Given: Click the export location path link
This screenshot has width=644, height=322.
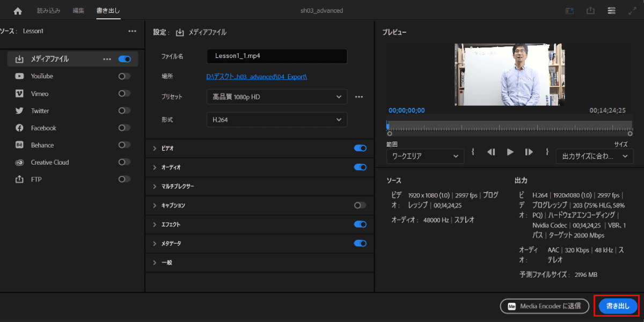Looking at the screenshot, I should tap(257, 77).
